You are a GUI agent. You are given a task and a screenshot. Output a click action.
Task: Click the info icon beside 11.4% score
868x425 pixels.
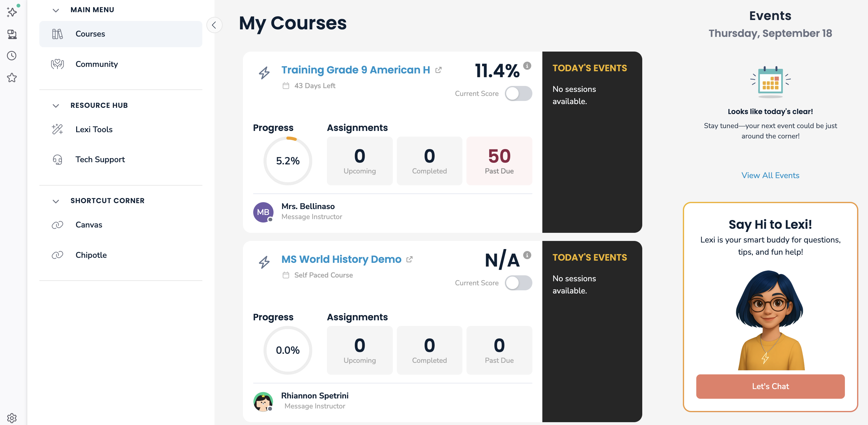[x=527, y=66]
